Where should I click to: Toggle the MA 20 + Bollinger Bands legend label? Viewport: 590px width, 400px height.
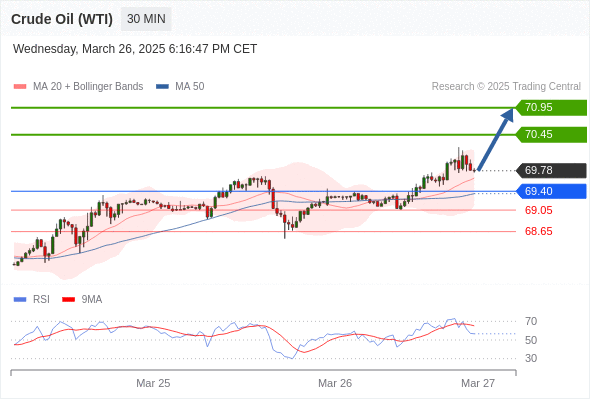(x=88, y=87)
